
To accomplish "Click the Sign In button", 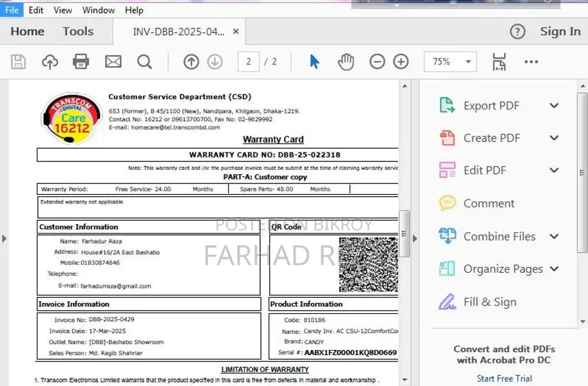I will (x=560, y=32).
